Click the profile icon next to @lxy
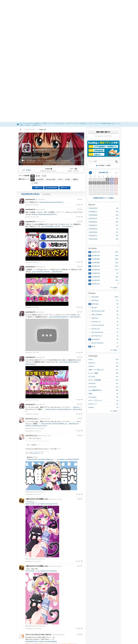This screenshot has width=138, height=644. [90, 346]
